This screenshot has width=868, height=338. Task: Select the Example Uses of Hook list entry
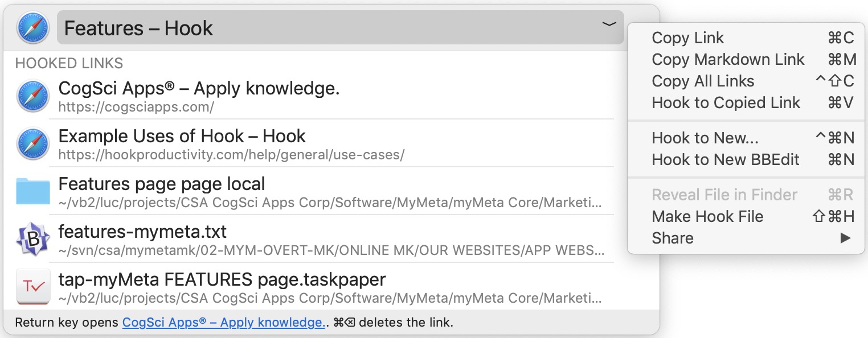228,143
